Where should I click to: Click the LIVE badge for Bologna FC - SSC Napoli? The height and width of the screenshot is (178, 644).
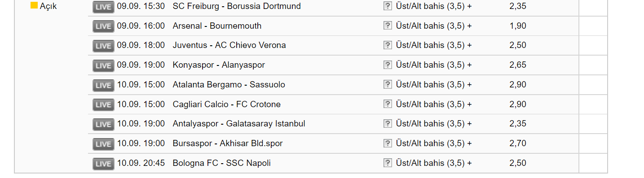[103, 164]
